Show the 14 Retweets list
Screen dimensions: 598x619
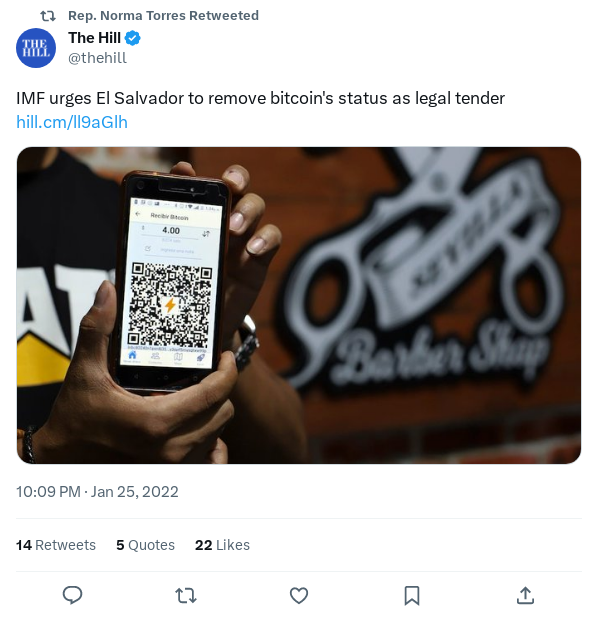point(56,545)
